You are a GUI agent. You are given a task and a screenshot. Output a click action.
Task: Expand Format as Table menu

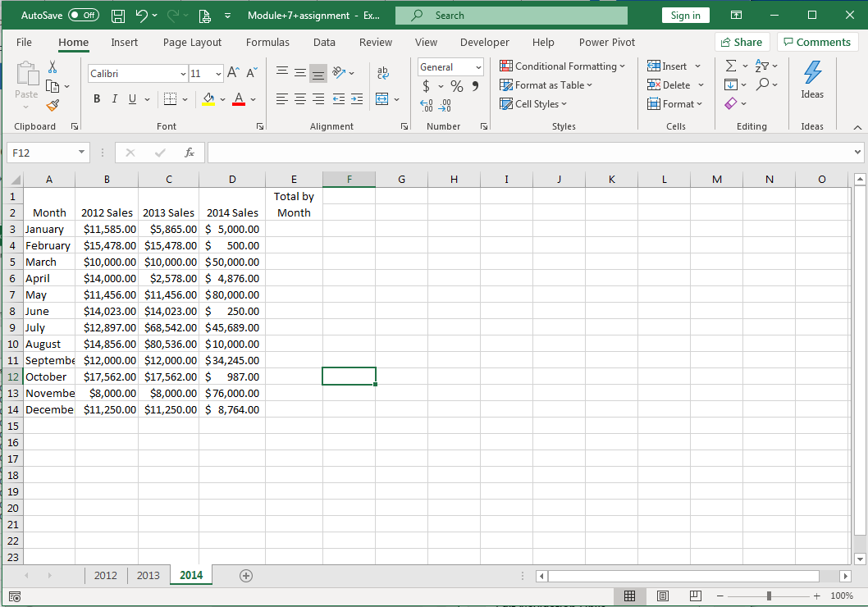point(546,84)
